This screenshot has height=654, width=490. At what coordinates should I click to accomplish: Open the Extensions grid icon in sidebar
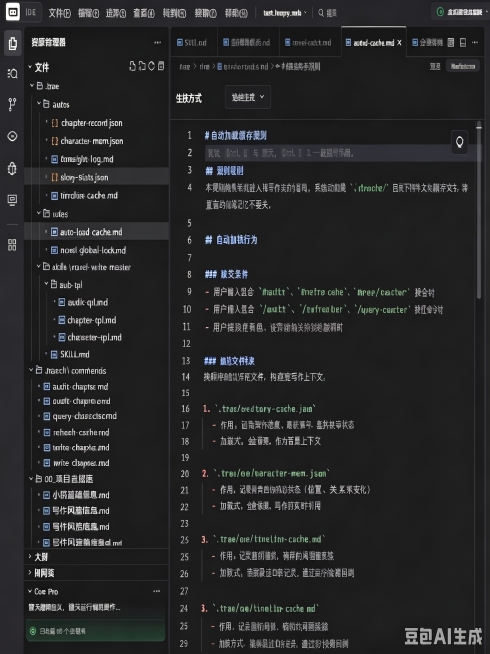[x=13, y=245]
